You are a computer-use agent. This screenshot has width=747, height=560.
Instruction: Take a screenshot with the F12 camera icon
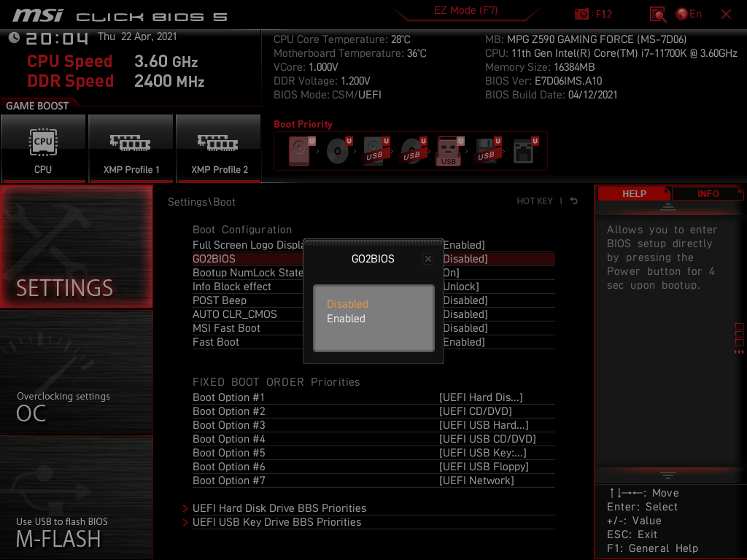point(581,14)
